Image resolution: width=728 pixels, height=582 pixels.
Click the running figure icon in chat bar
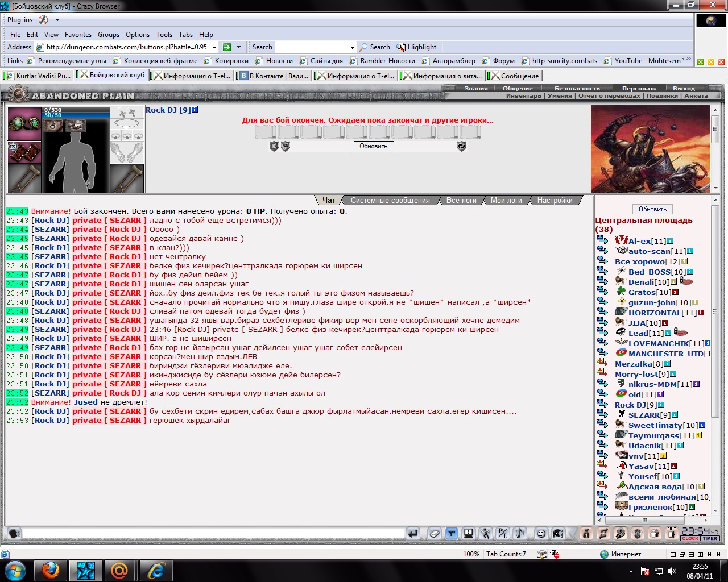(x=485, y=533)
